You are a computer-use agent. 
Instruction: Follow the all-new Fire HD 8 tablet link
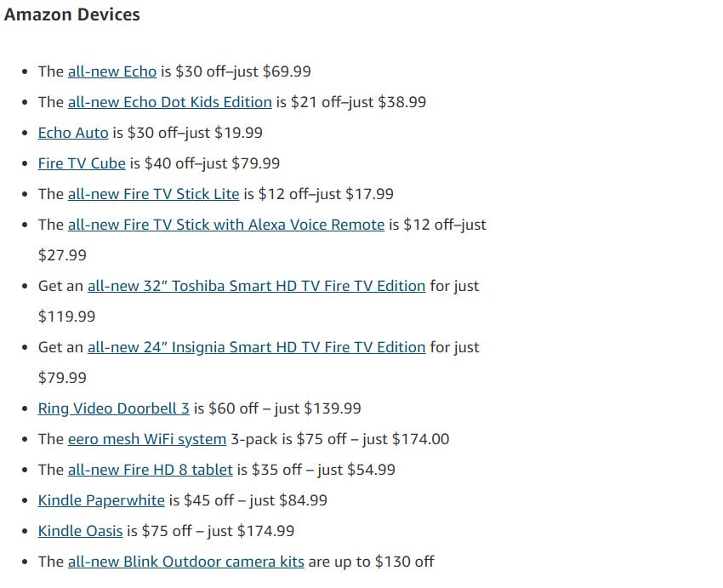(151, 470)
